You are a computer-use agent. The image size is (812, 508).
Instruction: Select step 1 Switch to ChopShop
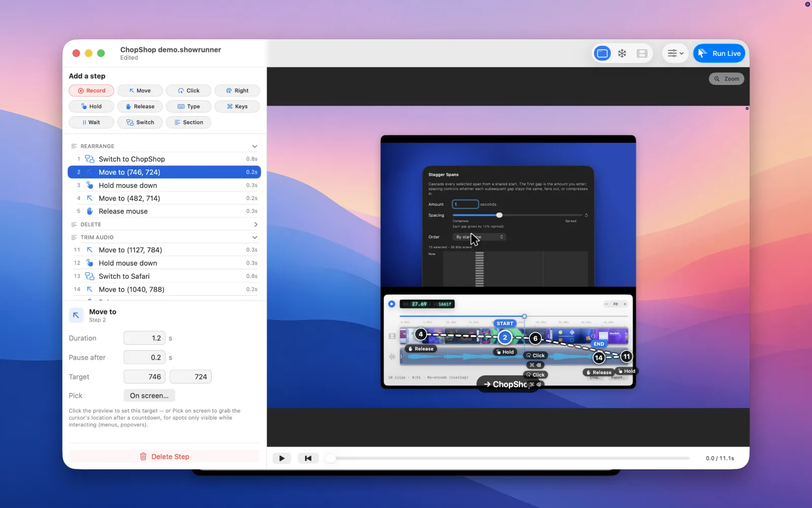coord(164,159)
